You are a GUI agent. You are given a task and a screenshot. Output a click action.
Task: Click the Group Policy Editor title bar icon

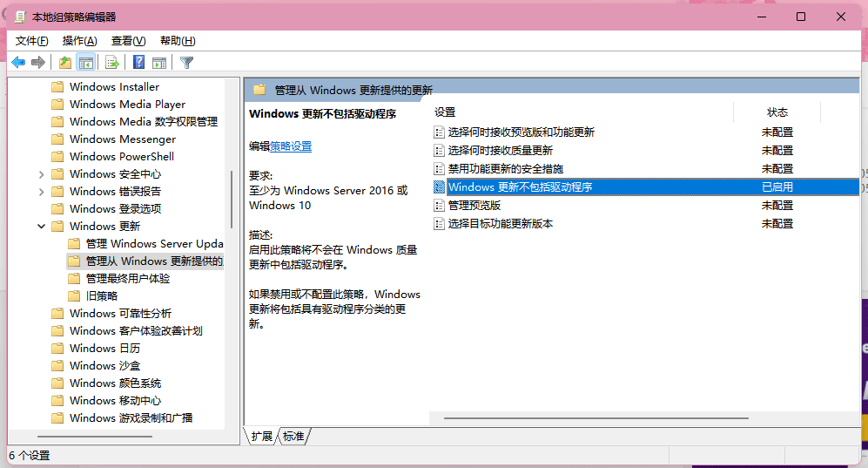20,17
